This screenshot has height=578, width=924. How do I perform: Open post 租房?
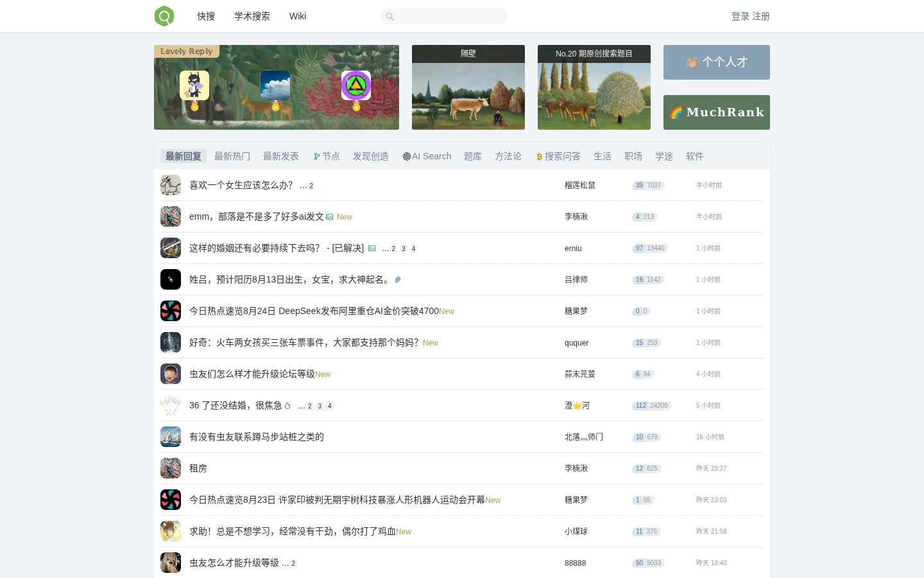198,468
